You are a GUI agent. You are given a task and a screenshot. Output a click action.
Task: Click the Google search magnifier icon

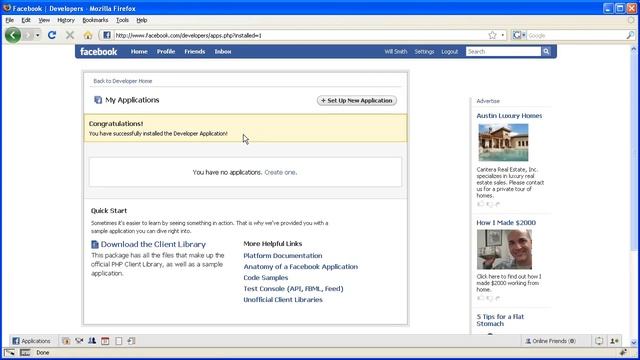[x=630, y=35]
